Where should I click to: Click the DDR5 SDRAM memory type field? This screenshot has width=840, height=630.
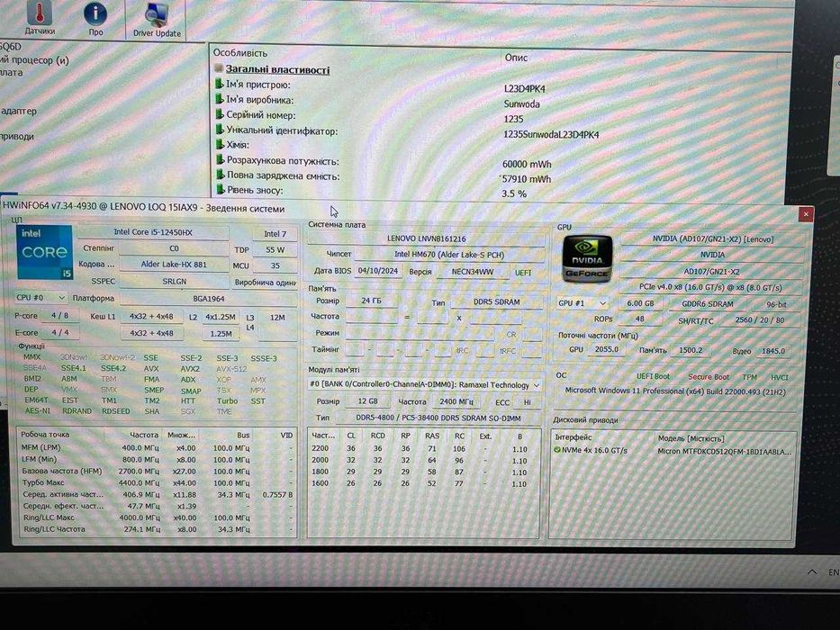497,301
